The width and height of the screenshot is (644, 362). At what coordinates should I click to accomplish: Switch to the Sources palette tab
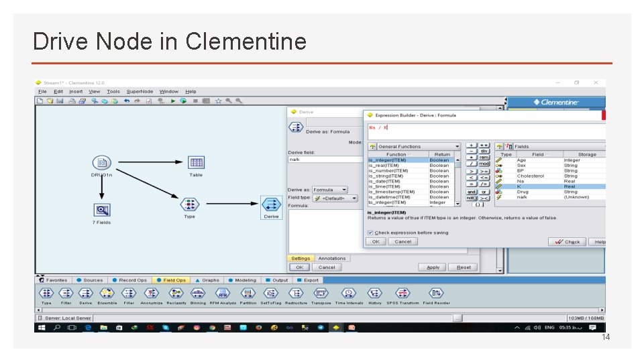[90, 280]
